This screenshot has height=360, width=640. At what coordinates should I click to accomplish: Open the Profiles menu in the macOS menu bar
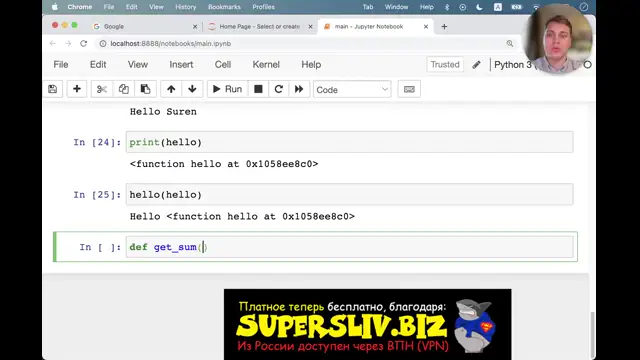click(x=263, y=7)
